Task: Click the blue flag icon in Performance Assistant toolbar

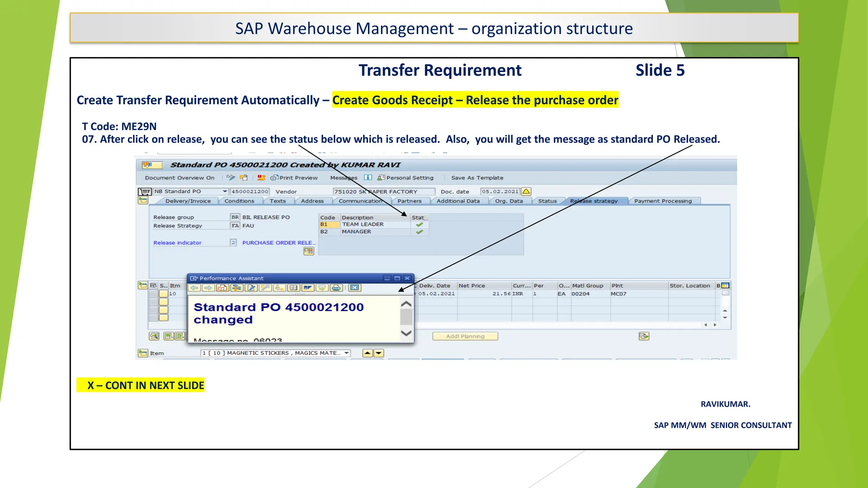Action: pyautogui.click(x=308, y=288)
